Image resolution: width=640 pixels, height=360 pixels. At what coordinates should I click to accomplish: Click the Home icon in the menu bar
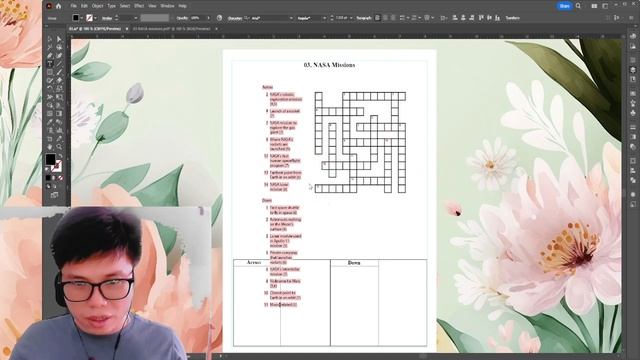point(58,6)
